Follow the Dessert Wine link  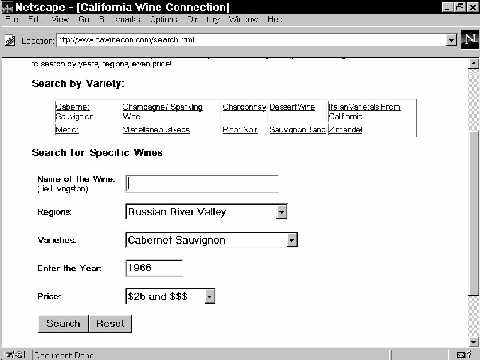[292, 107]
